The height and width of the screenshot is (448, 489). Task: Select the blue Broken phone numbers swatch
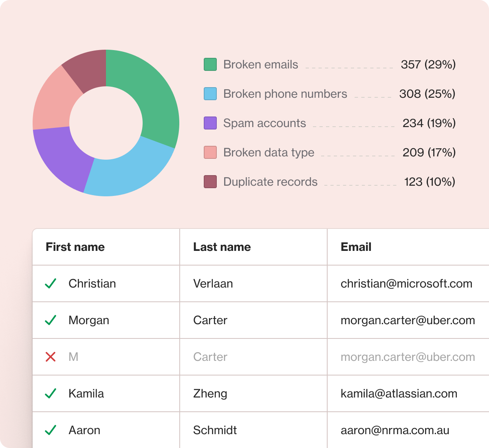click(210, 94)
